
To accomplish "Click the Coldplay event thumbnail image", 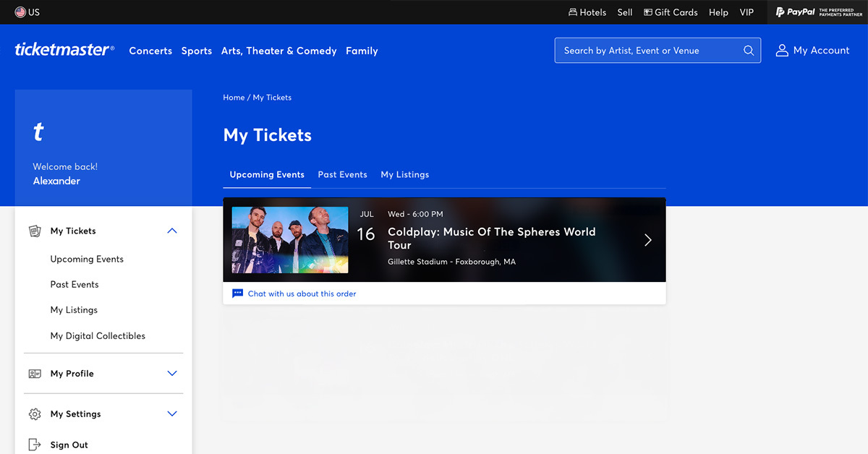I will click(x=289, y=240).
